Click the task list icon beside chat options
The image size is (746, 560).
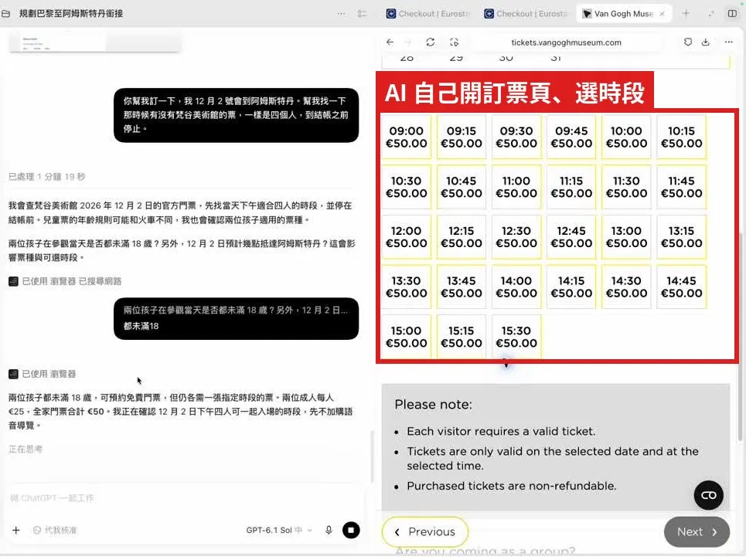[x=362, y=14]
